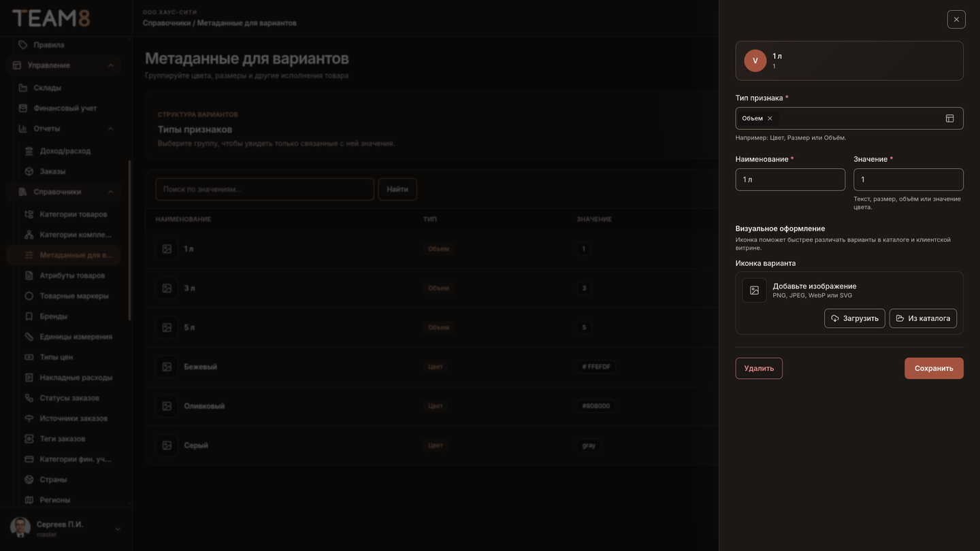Open Доход/расход report
This screenshot has height=551, width=980.
click(x=65, y=151)
